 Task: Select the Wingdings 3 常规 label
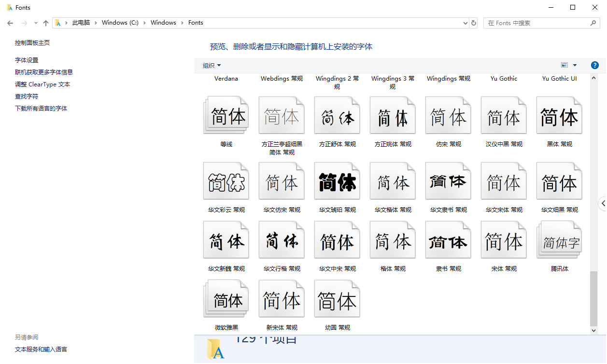point(393,83)
